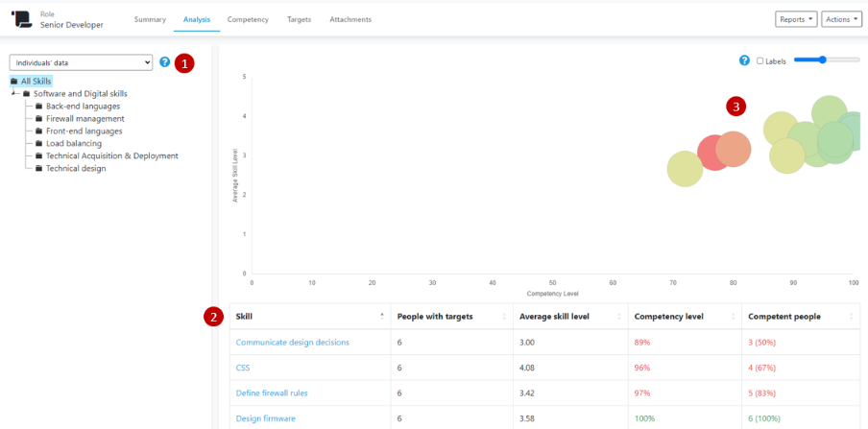Open the Communicate design decisions skill link

tap(292, 342)
